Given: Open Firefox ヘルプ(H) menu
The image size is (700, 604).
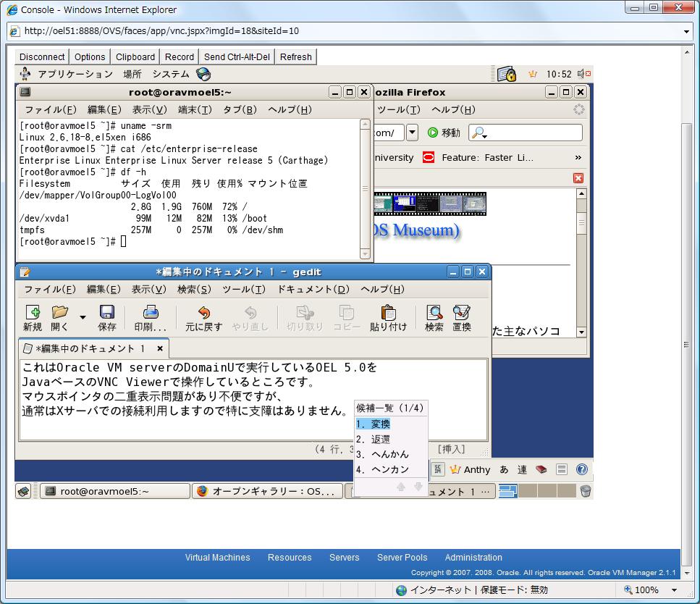Looking at the screenshot, I should (453, 109).
